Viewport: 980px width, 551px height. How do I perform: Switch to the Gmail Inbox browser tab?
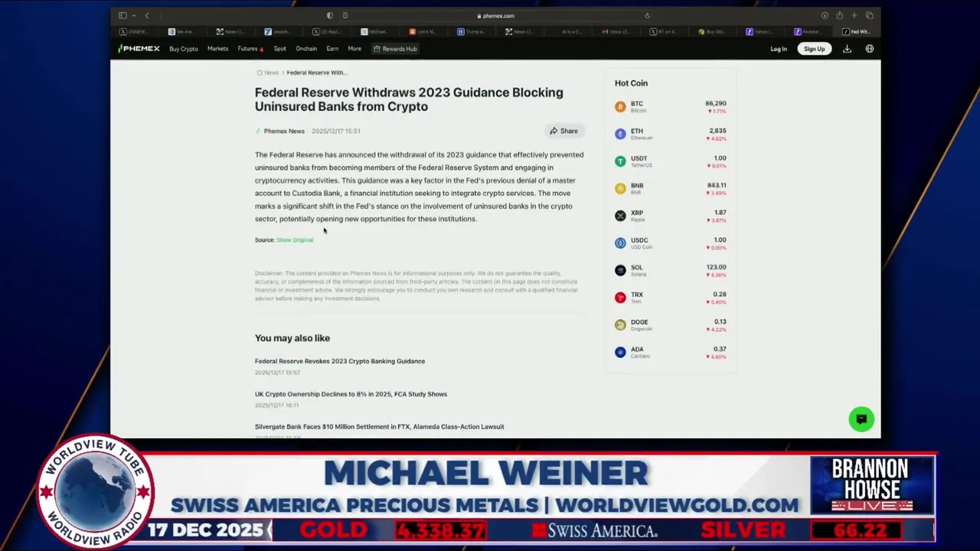coord(618,31)
